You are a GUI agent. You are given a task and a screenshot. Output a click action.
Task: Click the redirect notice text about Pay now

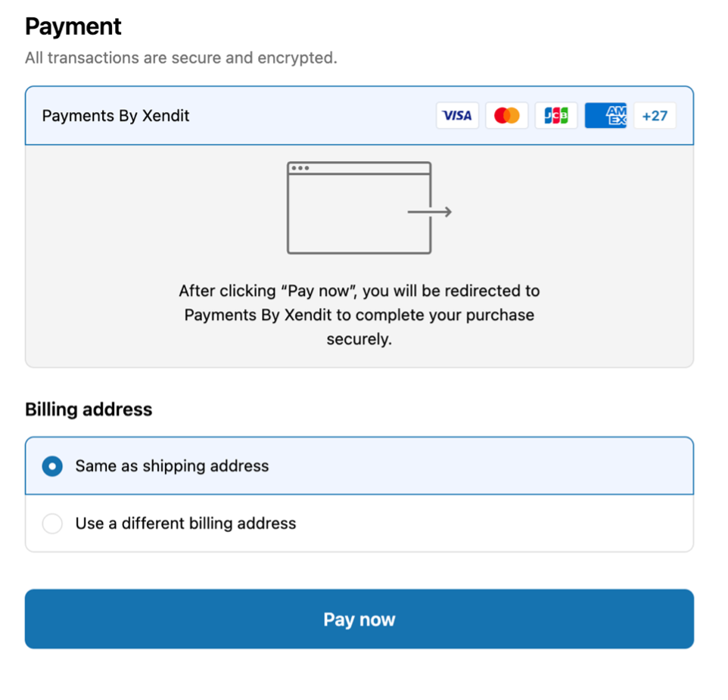pyautogui.click(x=359, y=315)
